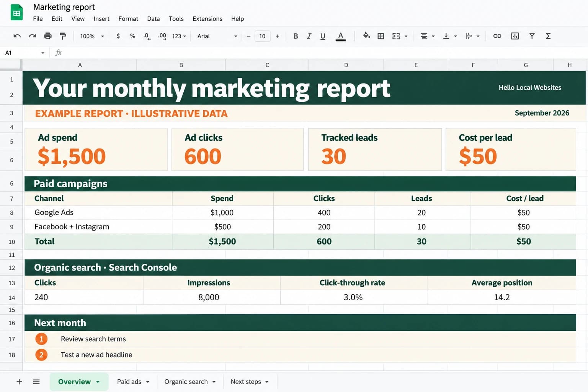Open the Tools menu
The image size is (588, 392).
click(x=176, y=19)
